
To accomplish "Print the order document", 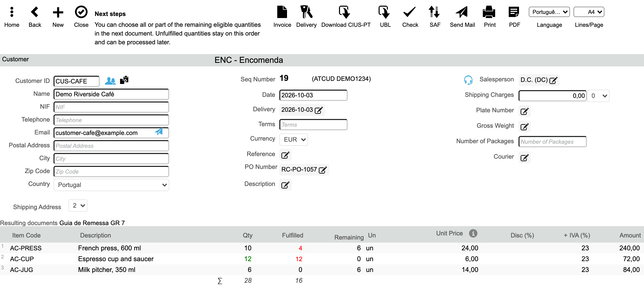I will point(489,12).
